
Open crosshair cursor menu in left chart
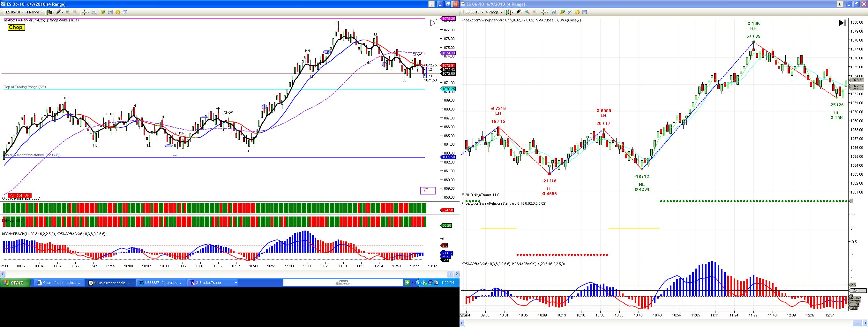[85, 12]
